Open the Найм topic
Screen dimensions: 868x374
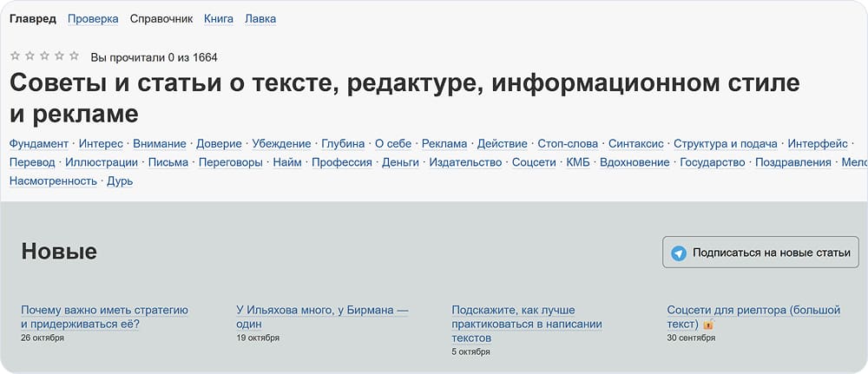(x=287, y=162)
